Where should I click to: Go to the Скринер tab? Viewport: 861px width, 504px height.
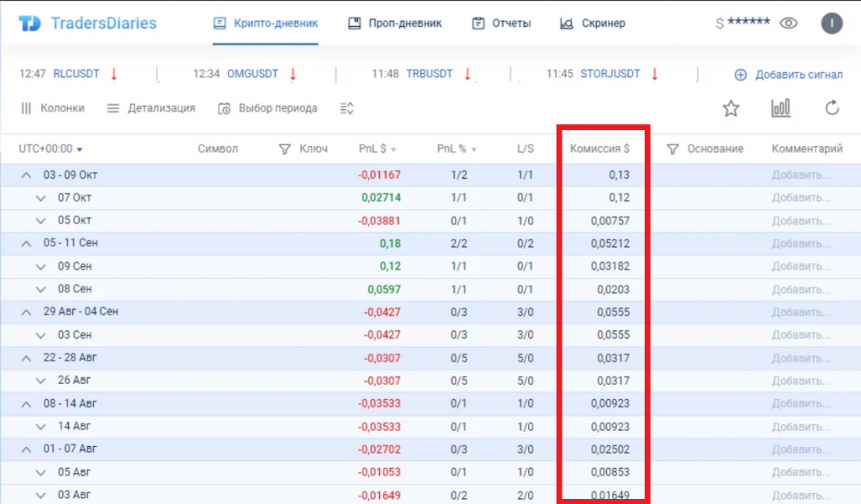coord(593,23)
